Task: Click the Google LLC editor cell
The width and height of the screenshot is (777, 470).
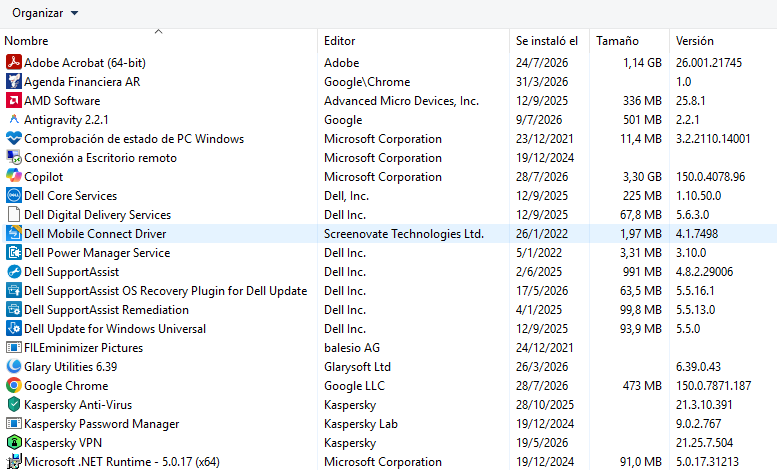Action: tap(354, 386)
